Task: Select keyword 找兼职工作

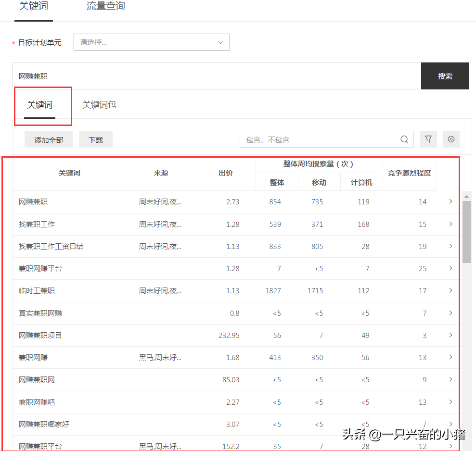Action: [x=37, y=224]
